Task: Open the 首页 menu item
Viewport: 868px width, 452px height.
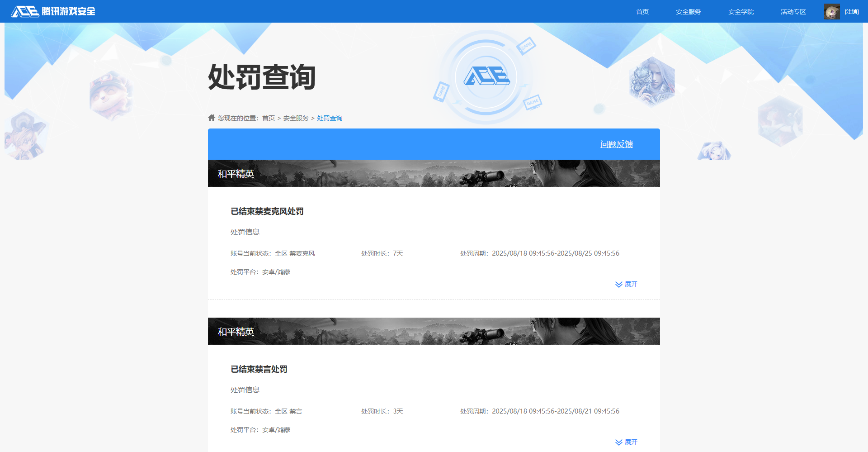Action: [642, 11]
